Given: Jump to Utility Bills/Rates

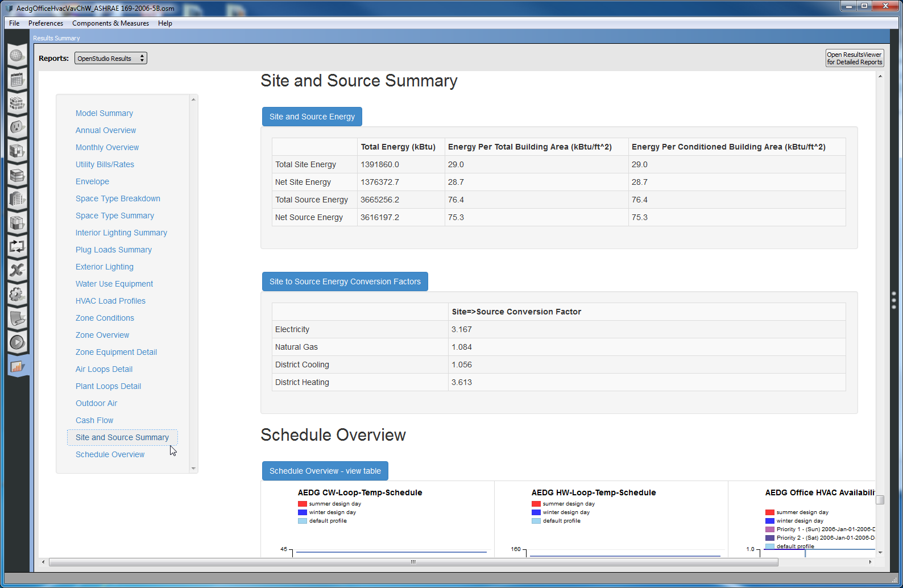Looking at the screenshot, I should coord(105,164).
